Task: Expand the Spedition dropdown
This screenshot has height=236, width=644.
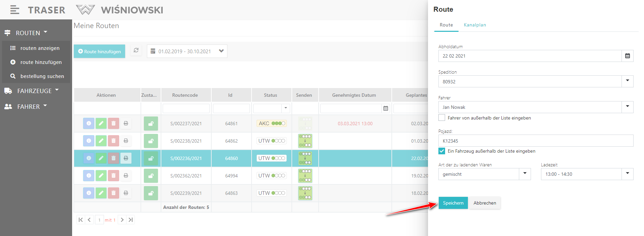Action: (x=627, y=81)
